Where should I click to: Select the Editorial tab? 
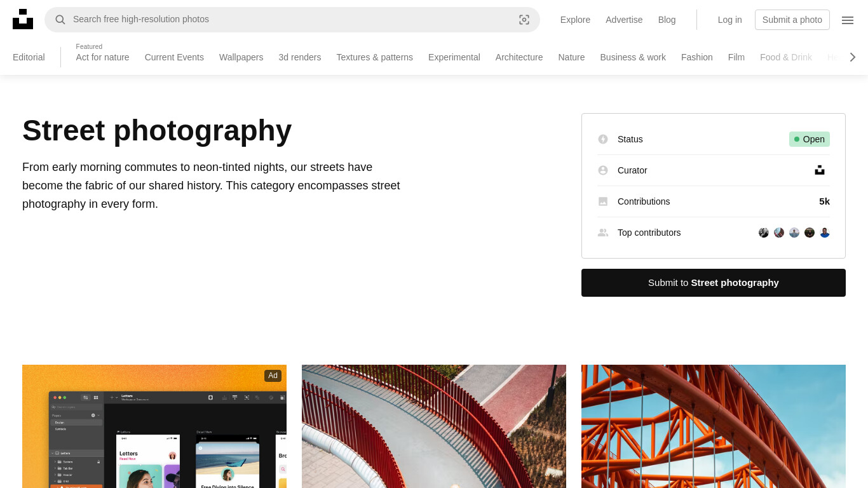coord(29,57)
